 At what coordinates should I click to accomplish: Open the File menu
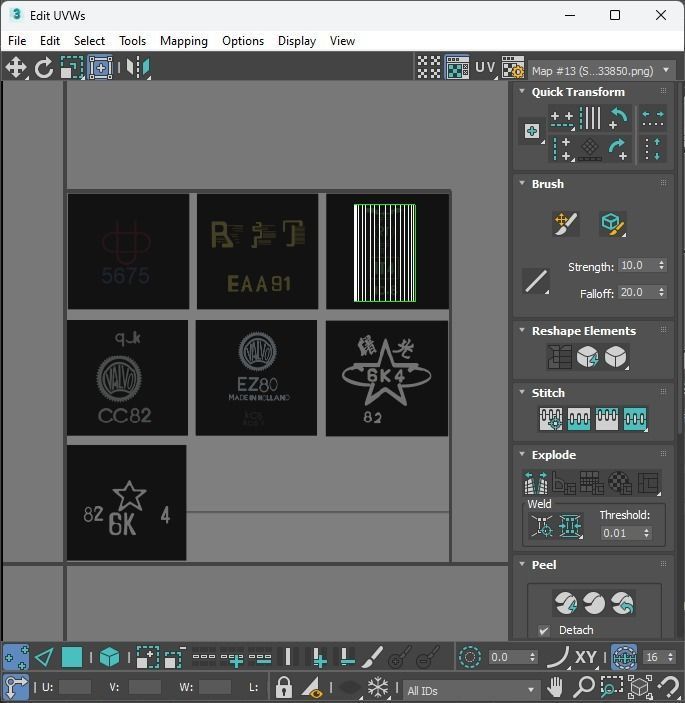pos(17,41)
